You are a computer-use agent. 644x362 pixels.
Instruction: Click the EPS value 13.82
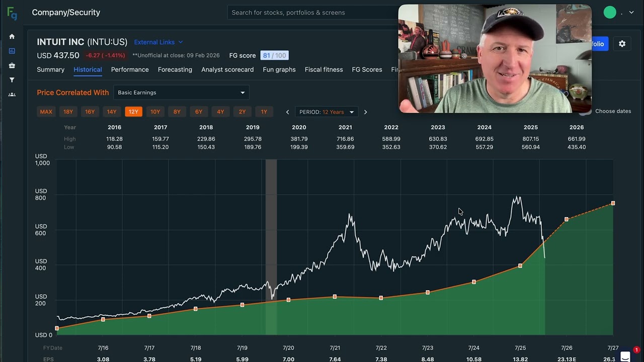coord(520,359)
